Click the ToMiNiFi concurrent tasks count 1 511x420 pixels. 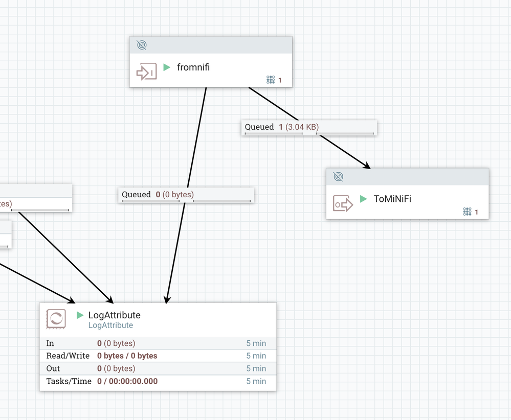tap(476, 212)
